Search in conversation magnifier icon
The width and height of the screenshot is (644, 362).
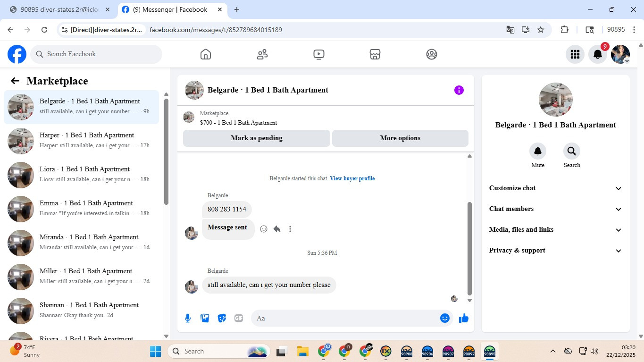click(572, 151)
